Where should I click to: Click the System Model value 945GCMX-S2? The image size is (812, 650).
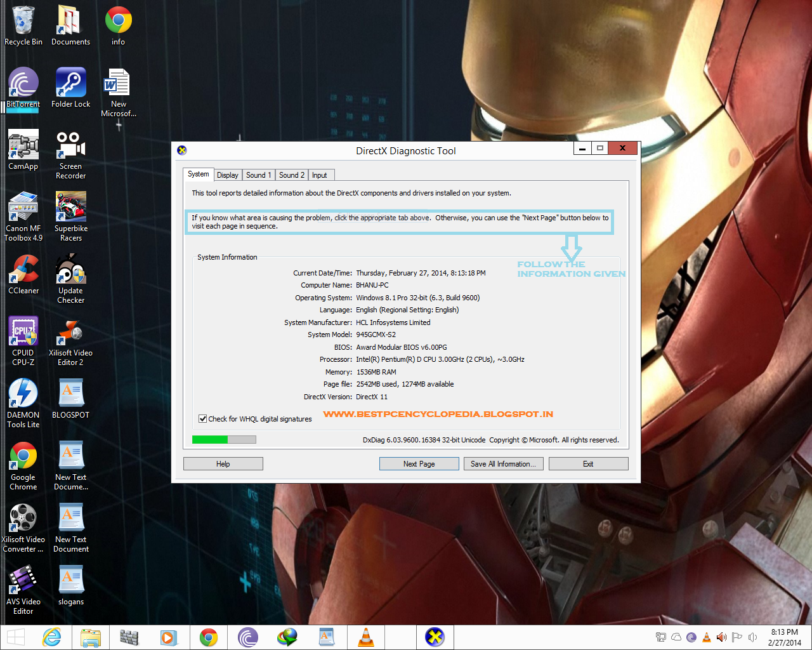click(376, 335)
